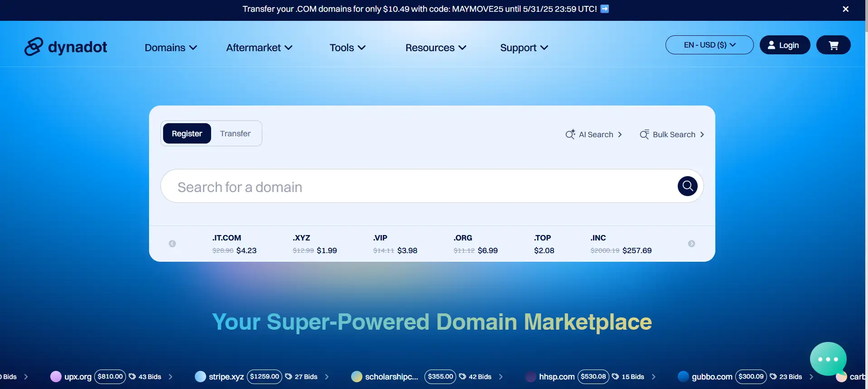
Task: Click the Dynadot logo
Action: [66, 47]
